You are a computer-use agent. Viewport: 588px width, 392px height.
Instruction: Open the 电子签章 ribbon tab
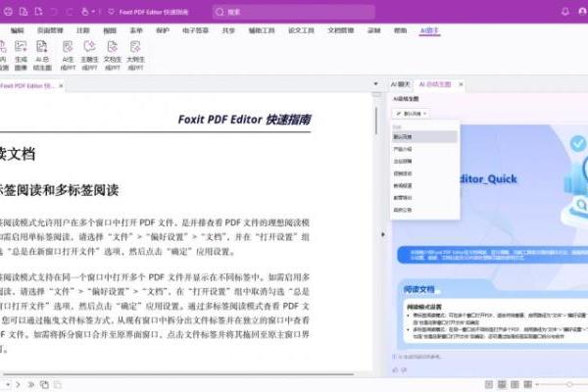[195, 30]
